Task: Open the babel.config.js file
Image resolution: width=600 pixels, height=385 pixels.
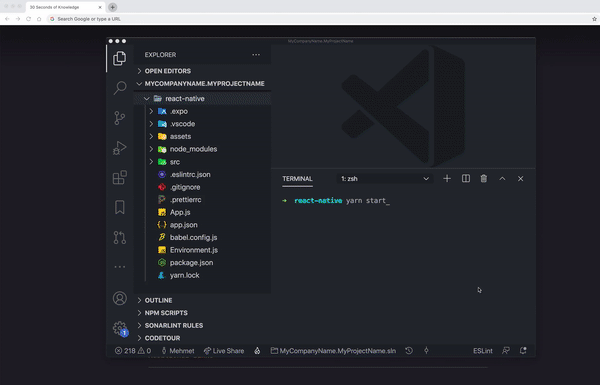Action: (x=202, y=238)
